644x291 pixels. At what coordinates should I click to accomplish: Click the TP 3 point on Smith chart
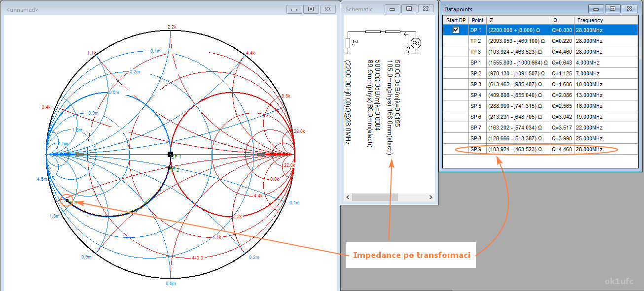tap(67, 200)
